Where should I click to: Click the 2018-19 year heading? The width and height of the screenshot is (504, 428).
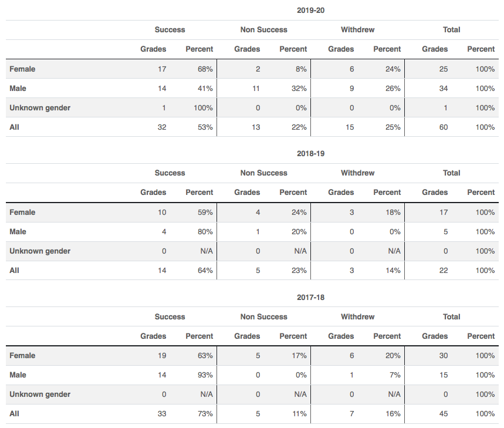[311, 153]
